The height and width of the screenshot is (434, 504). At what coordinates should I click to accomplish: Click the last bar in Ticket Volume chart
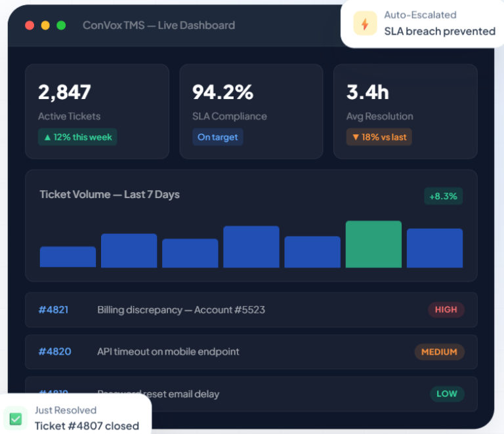[434, 248]
